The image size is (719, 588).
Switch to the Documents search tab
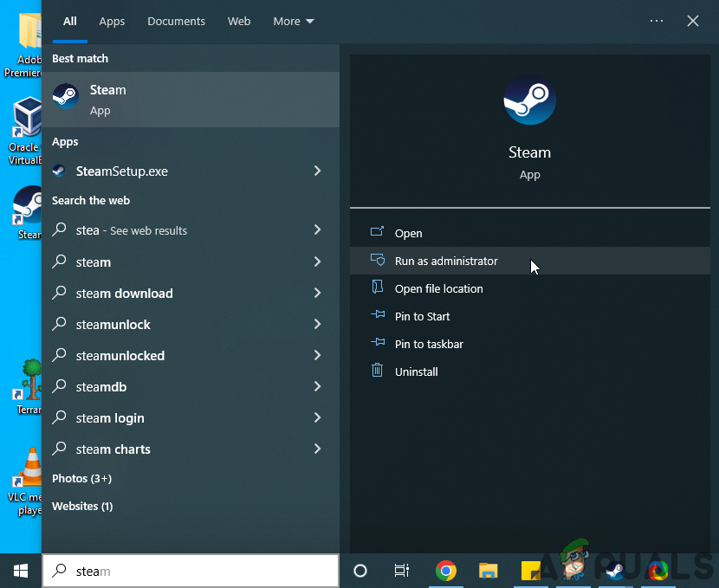tap(176, 21)
